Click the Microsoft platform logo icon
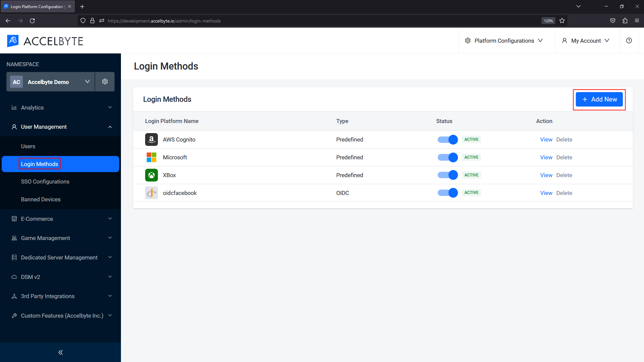This screenshot has width=644, height=362. [x=152, y=157]
